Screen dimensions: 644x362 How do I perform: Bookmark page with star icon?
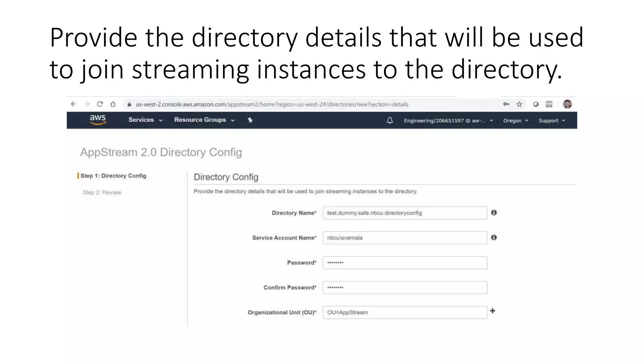519,104
